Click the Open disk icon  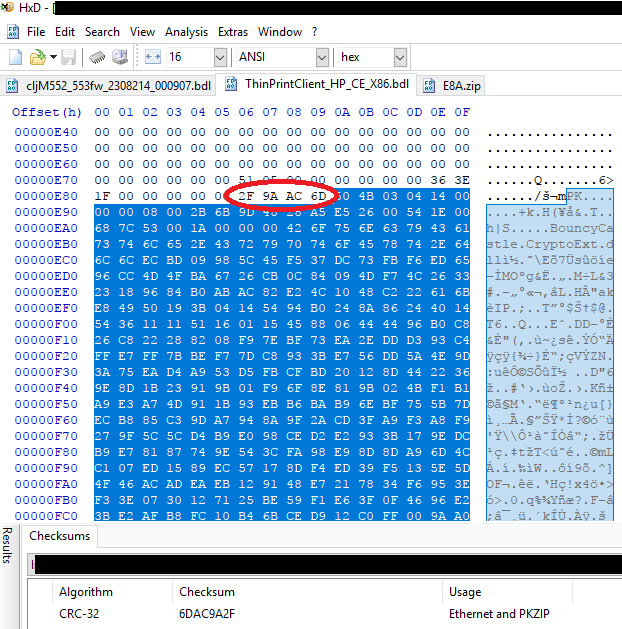point(119,58)
